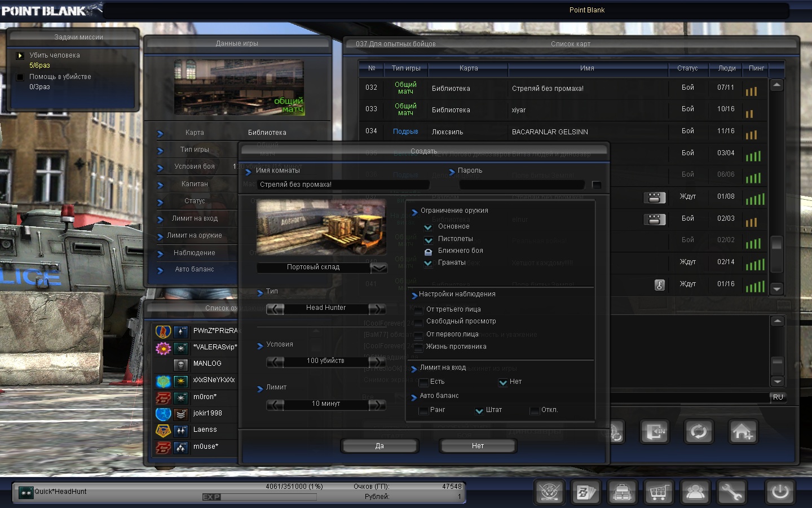
Task: Switch to next game type after Head Hunter
Action: click(x=377, y=309)
